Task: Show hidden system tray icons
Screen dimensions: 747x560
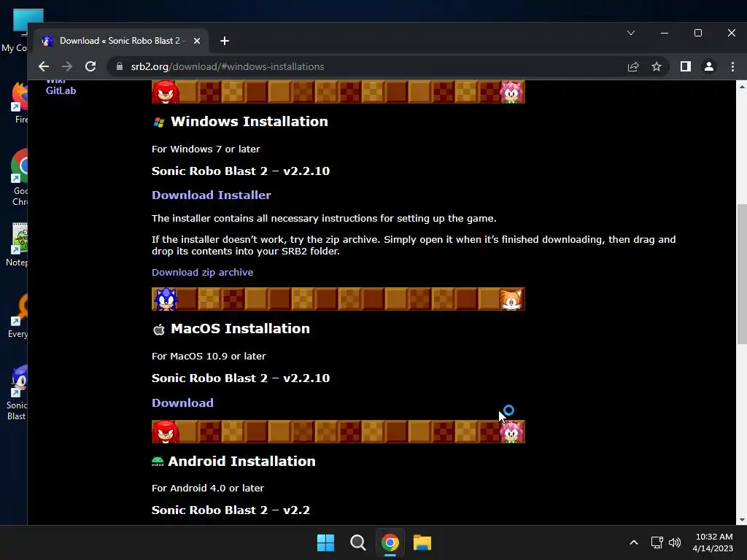Action: [x=634, y=542]
